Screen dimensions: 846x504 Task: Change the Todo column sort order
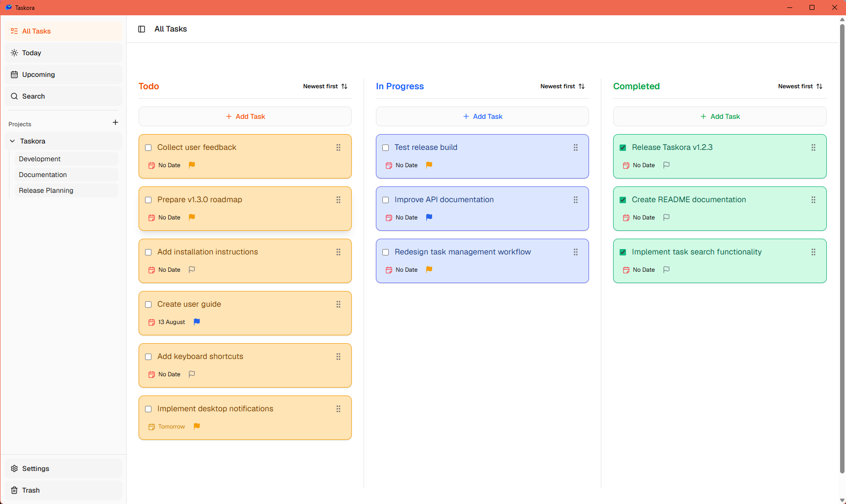coord(325,86)
